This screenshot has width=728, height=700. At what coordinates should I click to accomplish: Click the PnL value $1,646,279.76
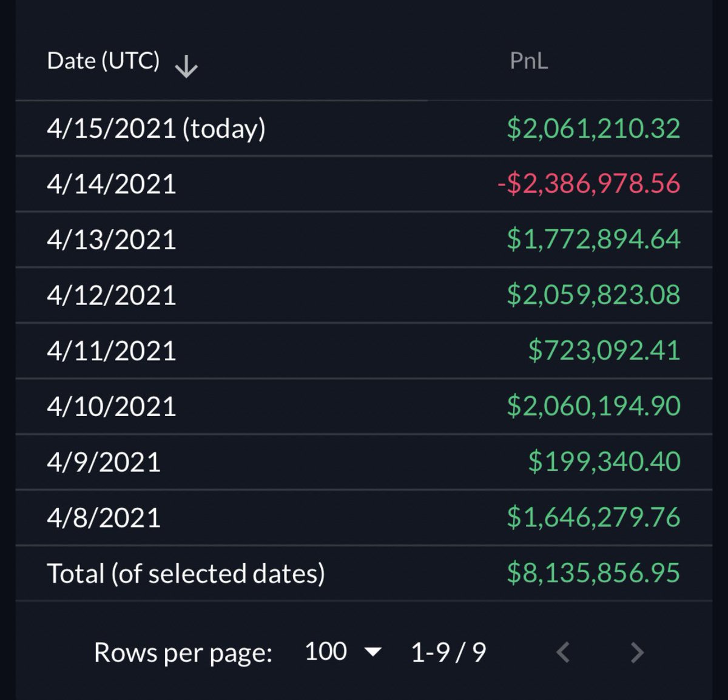click(593, 518)
